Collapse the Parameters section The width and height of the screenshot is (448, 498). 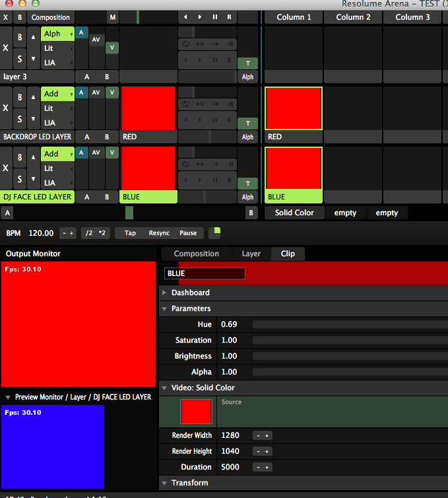[191, 308]
